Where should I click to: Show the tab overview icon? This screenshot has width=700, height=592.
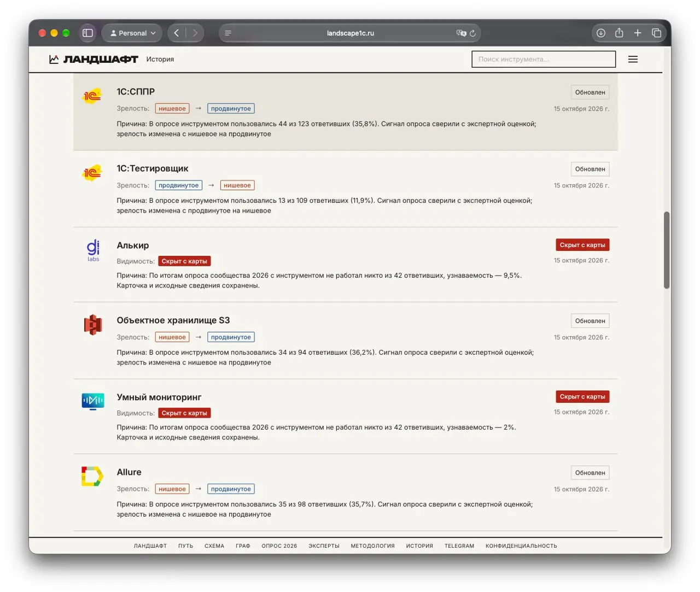coord(656,33)
